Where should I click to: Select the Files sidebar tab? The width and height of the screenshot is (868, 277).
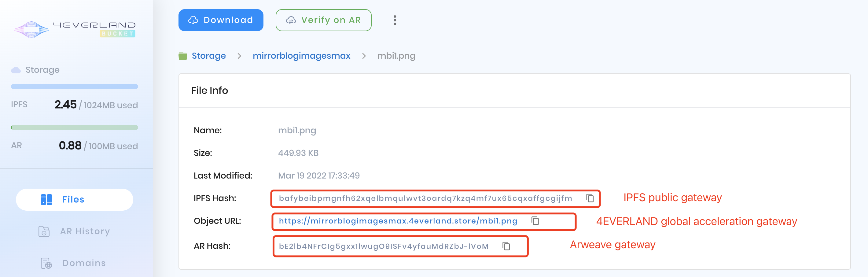tap(75, 199)
